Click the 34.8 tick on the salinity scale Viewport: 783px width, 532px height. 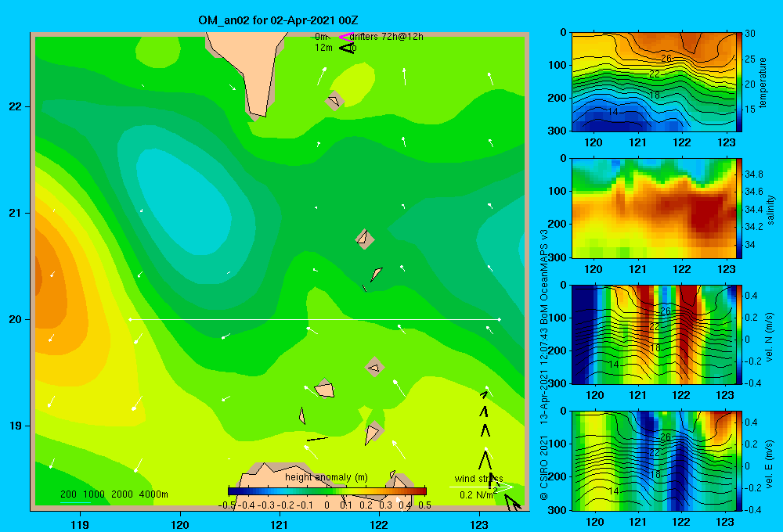tap(753, 174)
